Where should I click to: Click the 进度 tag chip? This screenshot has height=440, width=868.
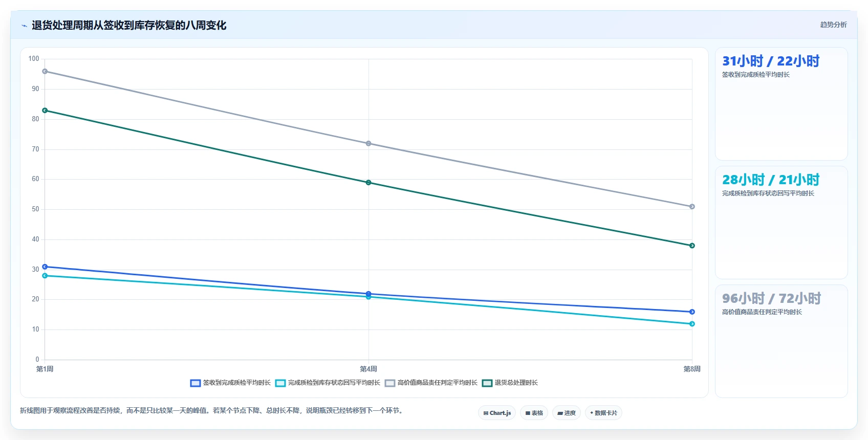(567, 413)
